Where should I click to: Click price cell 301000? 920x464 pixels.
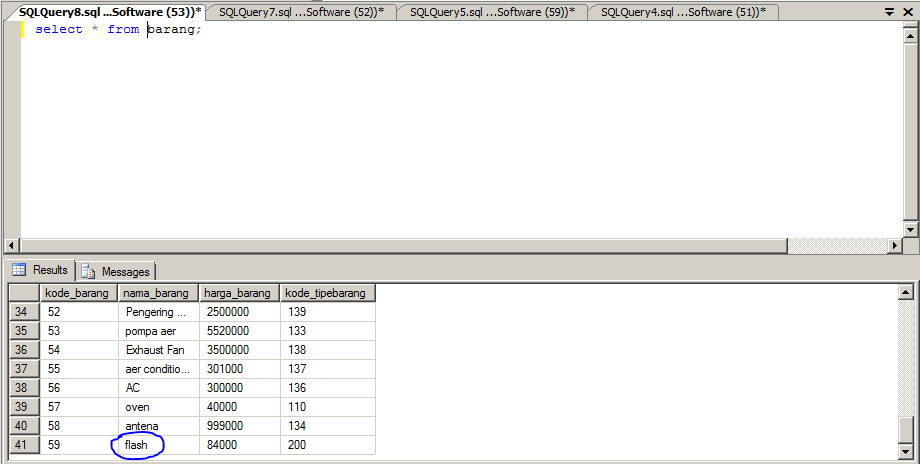239,369
